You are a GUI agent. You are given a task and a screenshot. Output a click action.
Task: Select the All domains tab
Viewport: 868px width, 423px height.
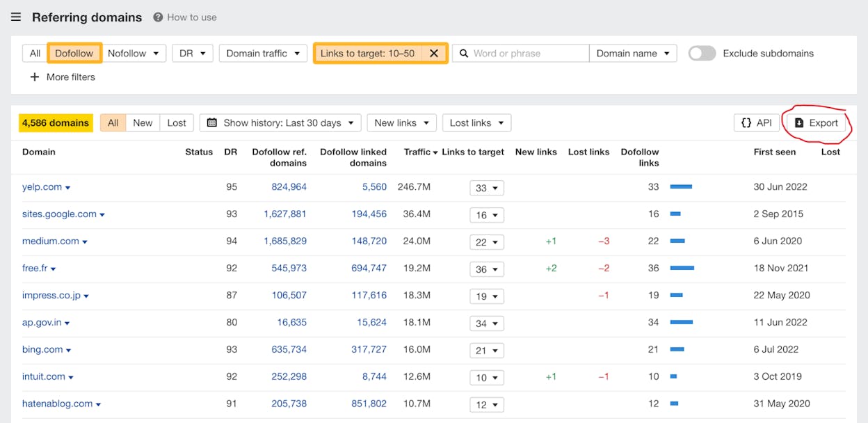113,123
